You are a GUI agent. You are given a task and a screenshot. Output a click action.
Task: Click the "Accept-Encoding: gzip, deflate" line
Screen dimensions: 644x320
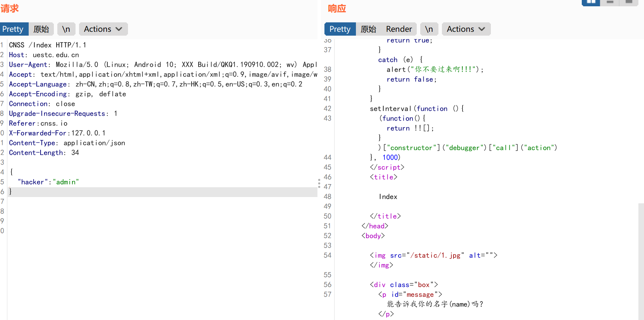(x=67, y=94)
